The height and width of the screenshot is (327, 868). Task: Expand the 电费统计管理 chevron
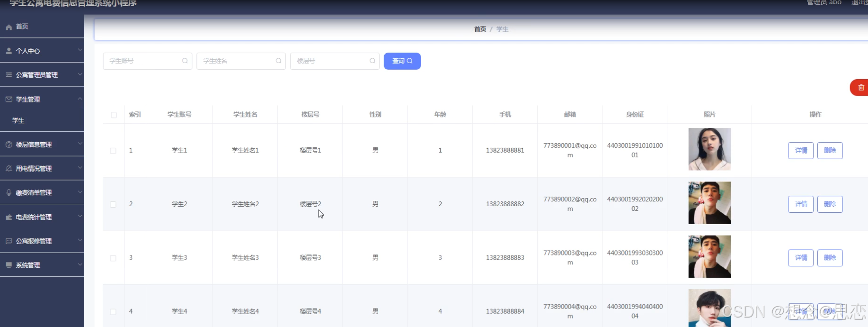pyautogui.click(x=80, y=216)
